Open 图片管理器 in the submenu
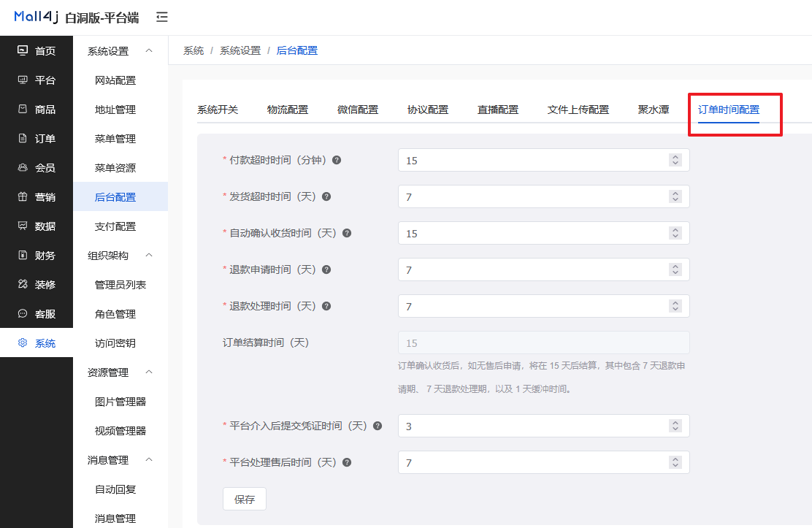The width and height of the screenshot is (812, 528). click(x=120, y=402)
